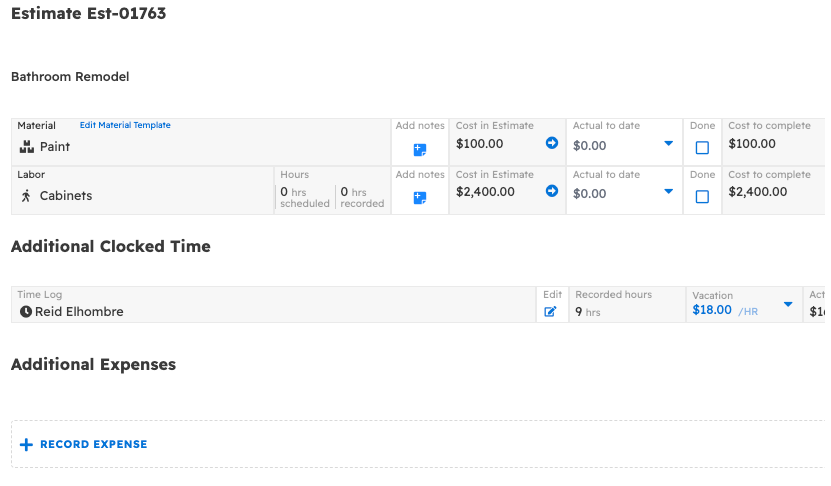Add notes to the Cabinets labor row

pyautogui.click(x=420, y=198)
